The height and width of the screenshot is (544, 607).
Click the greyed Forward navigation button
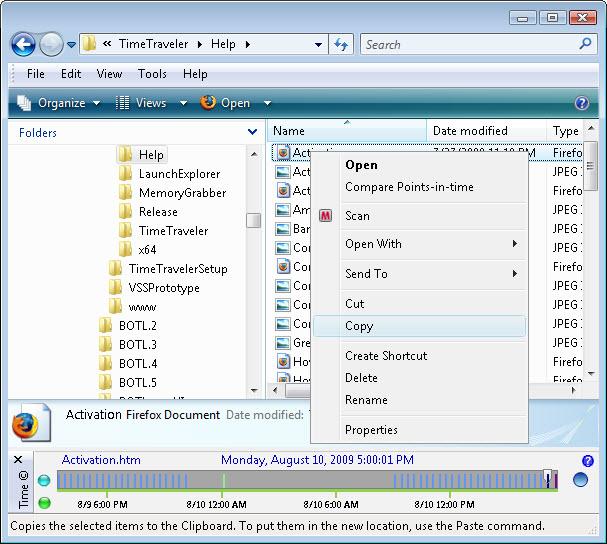(x=51, y=44)
